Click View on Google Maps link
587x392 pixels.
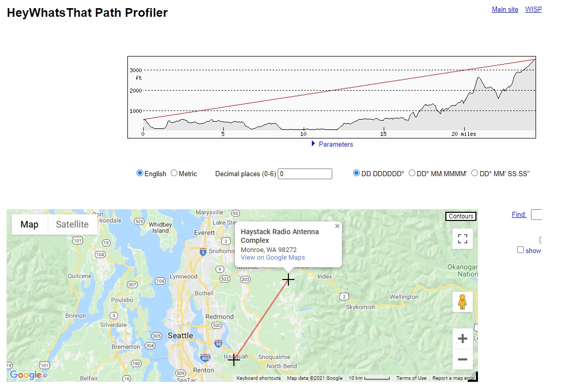click(x=273, y=258)
